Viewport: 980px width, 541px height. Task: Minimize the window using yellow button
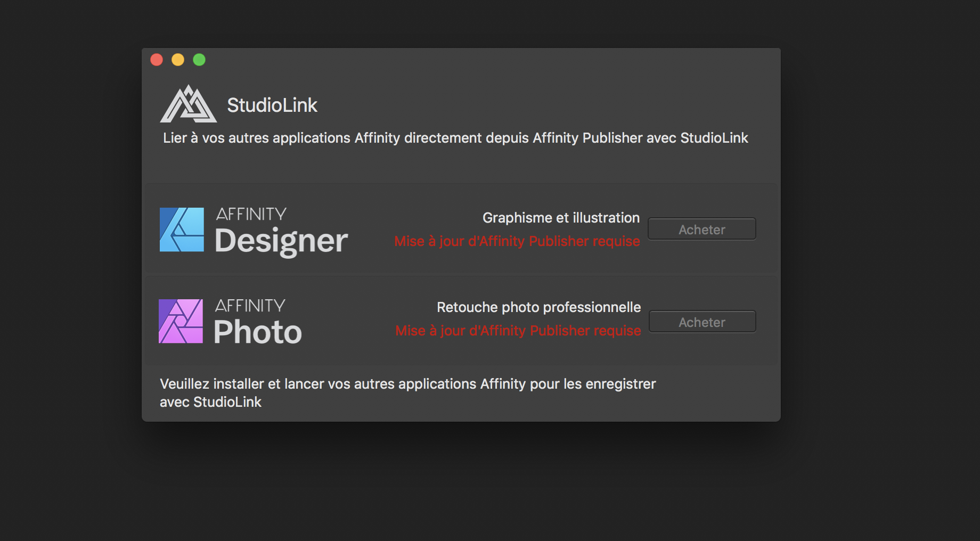(x=178, y=60)
